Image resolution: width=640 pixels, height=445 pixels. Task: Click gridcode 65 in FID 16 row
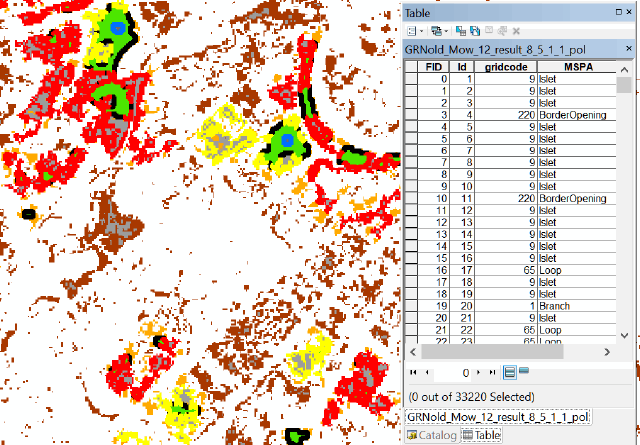506,270
